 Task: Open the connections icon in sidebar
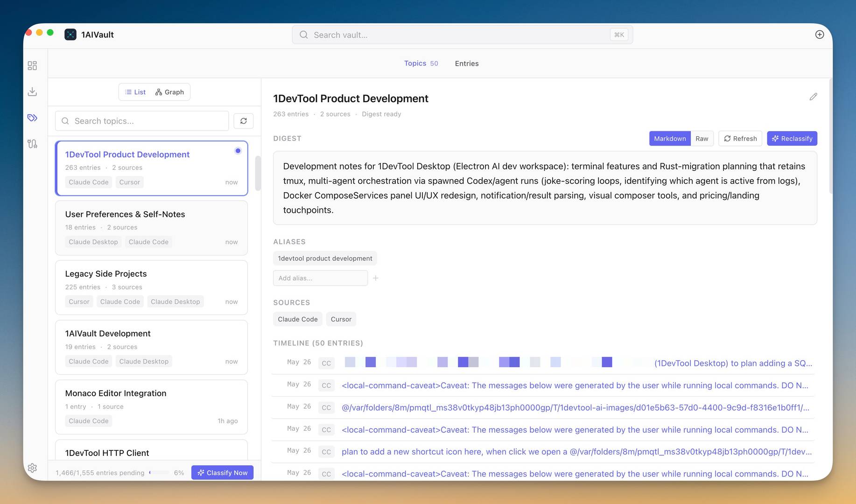pyautogui.click(x=32, y=144)
